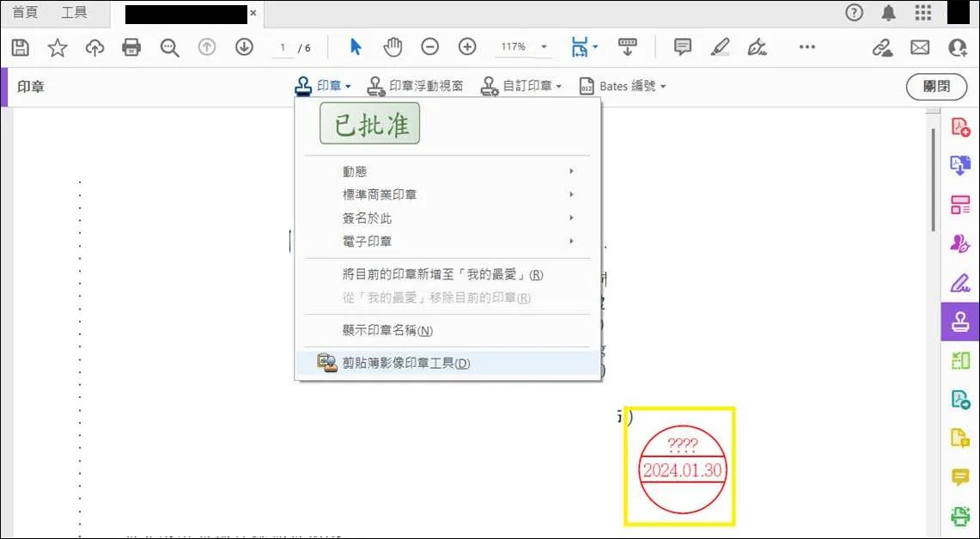Choose 顯示印章名稱 menu entry
The image size is (980, 539).
[447, 330]
